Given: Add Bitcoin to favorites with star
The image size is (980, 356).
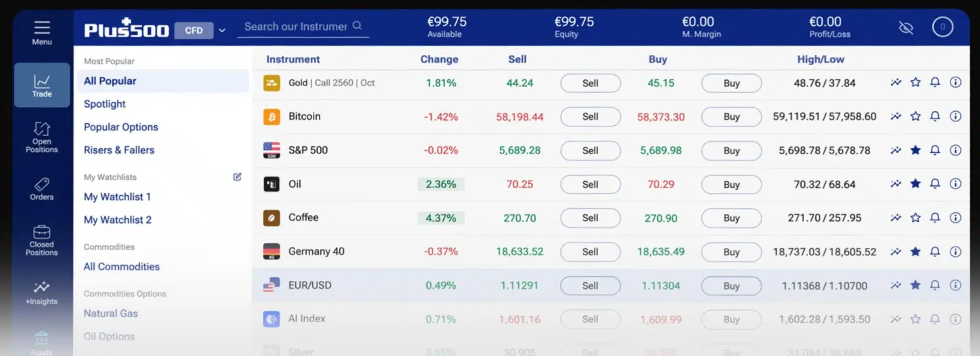Looking at the screenshot, I should pyautogui.click(x=916, y=116).
